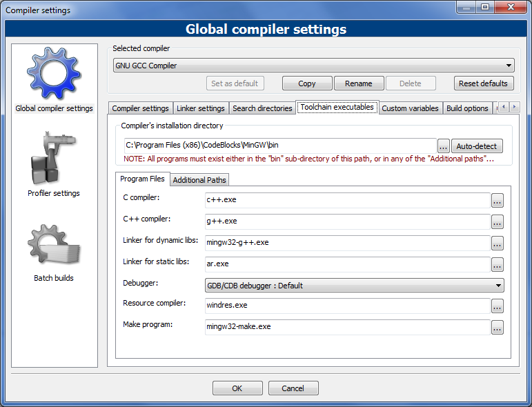
Task: Switch to the Linker settings tab
Action: click(x=201, y=108)
